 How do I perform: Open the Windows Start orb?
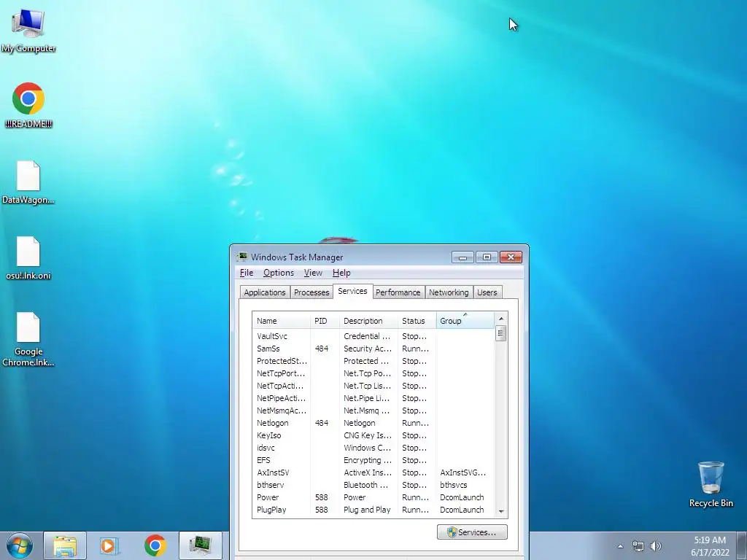(20, 545)
